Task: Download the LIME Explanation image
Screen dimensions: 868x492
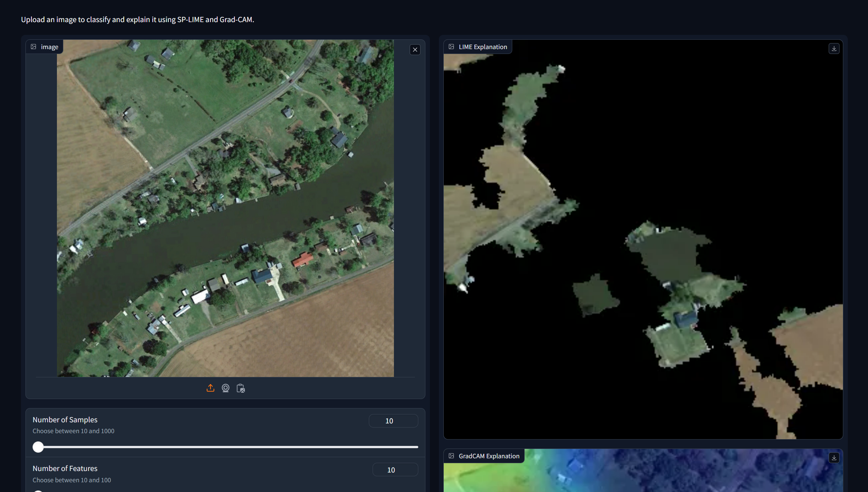Action: click(x=834, y=49)
